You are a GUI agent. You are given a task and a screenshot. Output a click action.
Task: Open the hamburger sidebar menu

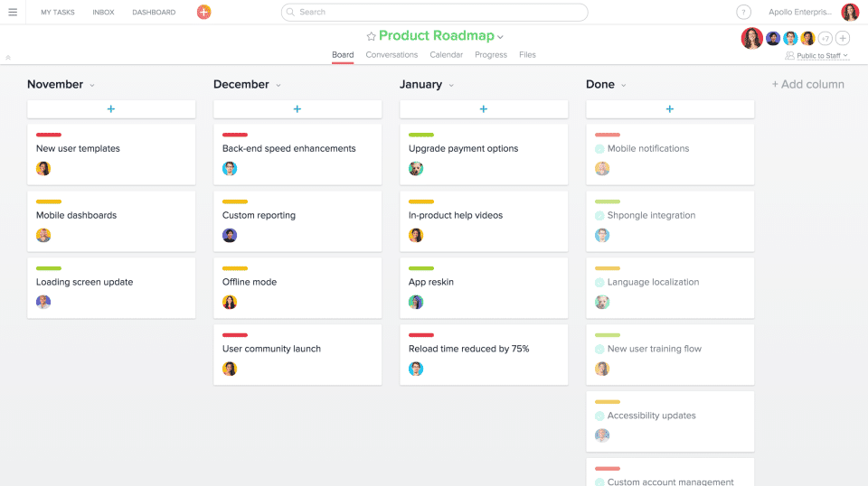13,13
